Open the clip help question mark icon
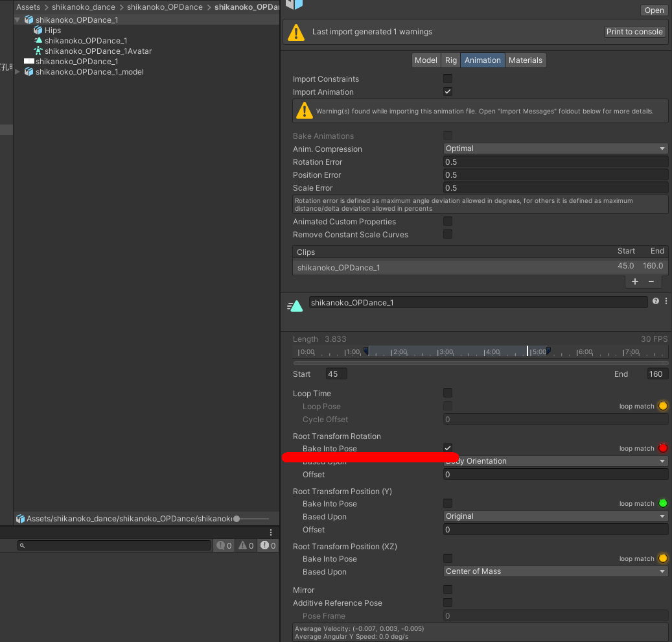 pos(656,301)
